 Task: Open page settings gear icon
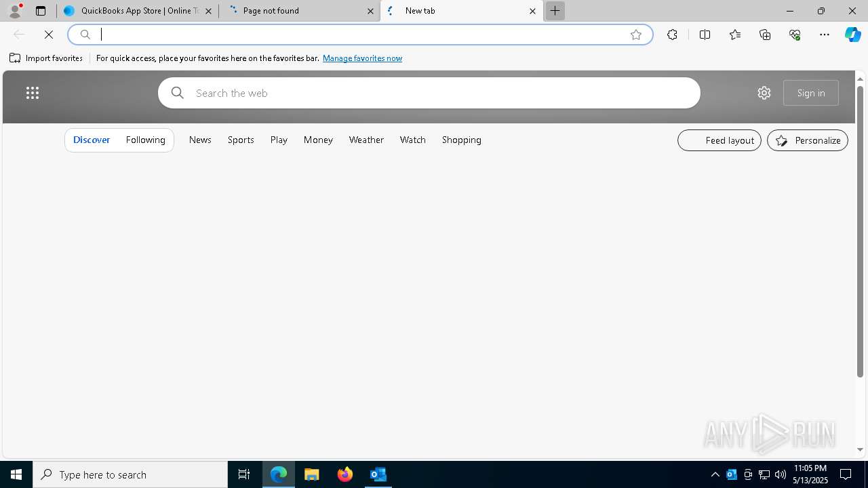pos(764,93)
